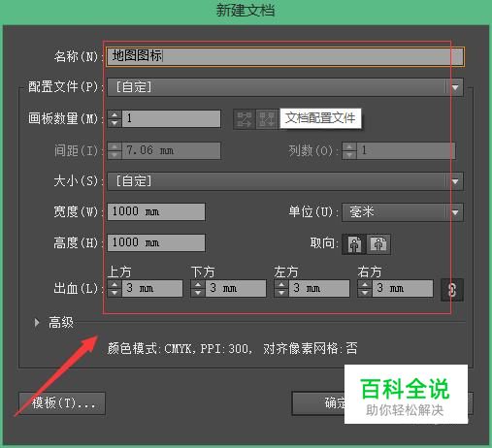Click the 确定 OK button

(318, 403)
